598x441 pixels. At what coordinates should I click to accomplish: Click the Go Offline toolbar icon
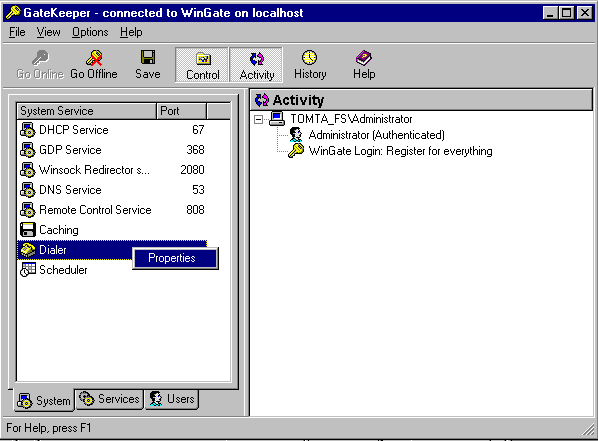click(94, 58)
